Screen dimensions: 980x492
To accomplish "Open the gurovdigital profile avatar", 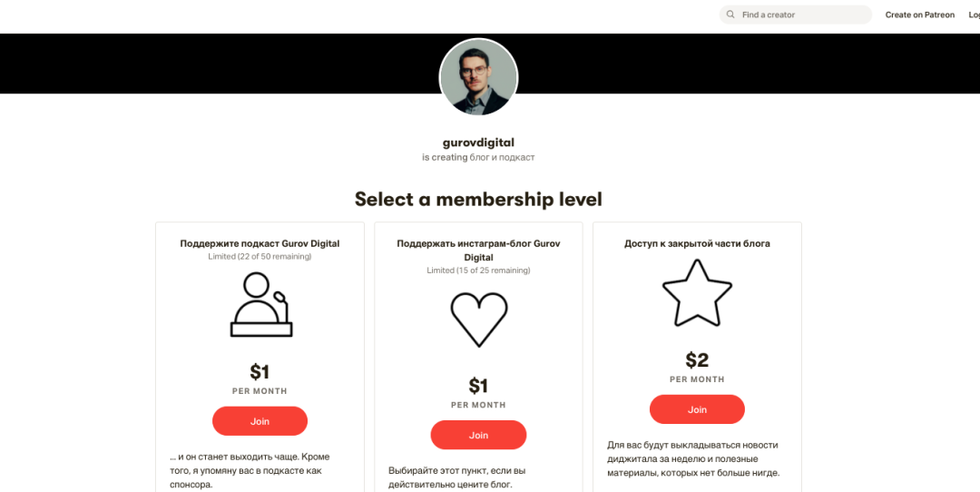I will click(x=478, y=78).
